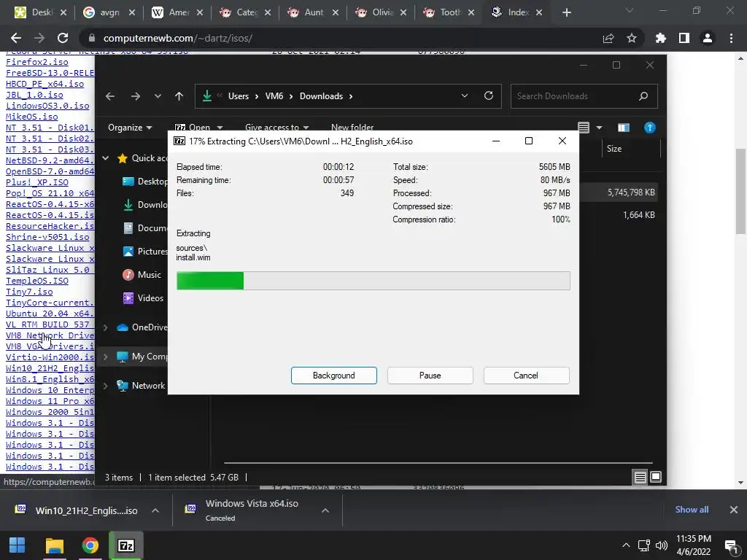
Task: Expand the My Computer tree node
Action: (105, 357)
